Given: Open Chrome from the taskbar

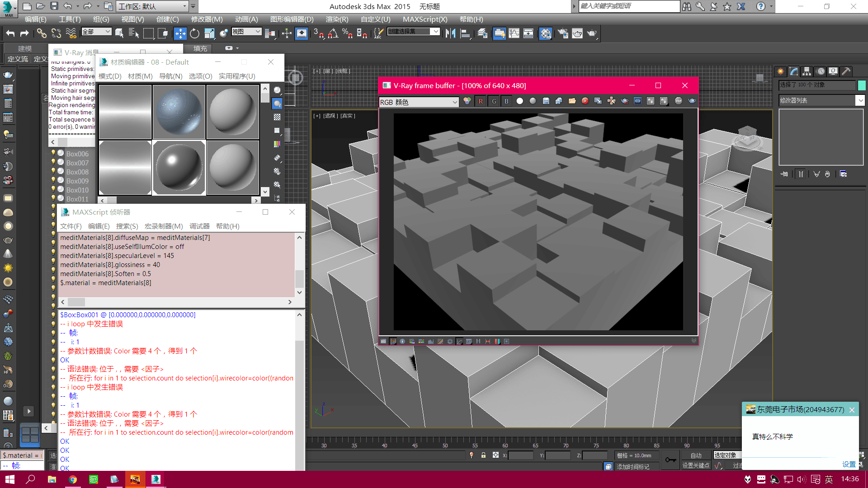Looking at the screenshot, I should tap(73, 479).
